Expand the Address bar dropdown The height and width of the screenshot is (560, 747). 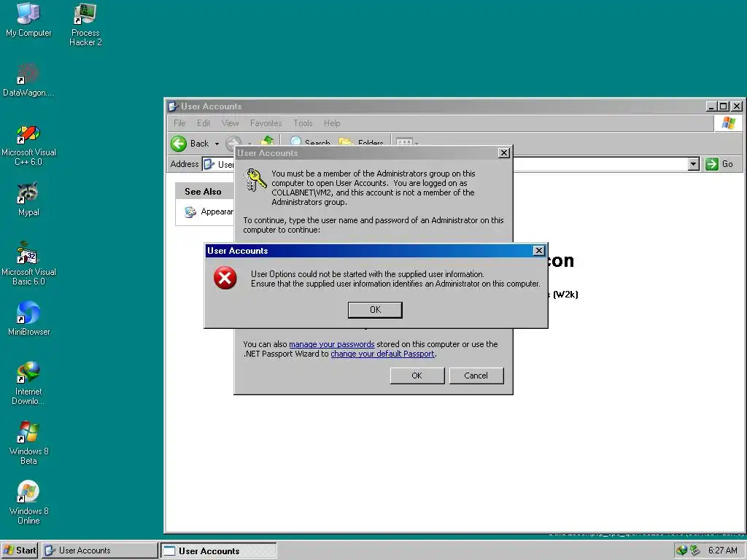[x=694, y=164]
